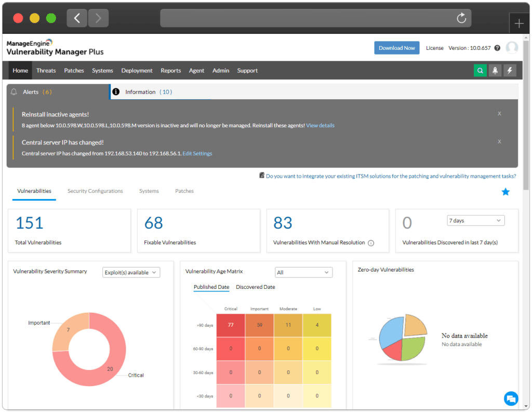
Task: Click the info icon beside Manual Resolution
Action: point(371,243)
